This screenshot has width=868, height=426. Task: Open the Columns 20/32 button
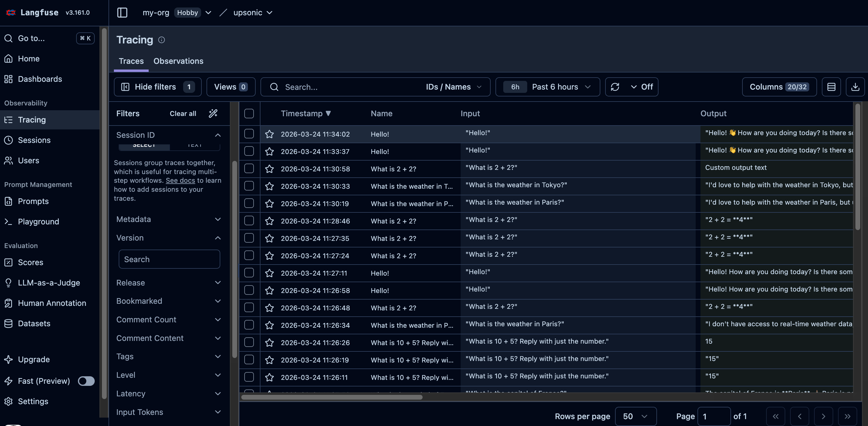click(779, 87)
